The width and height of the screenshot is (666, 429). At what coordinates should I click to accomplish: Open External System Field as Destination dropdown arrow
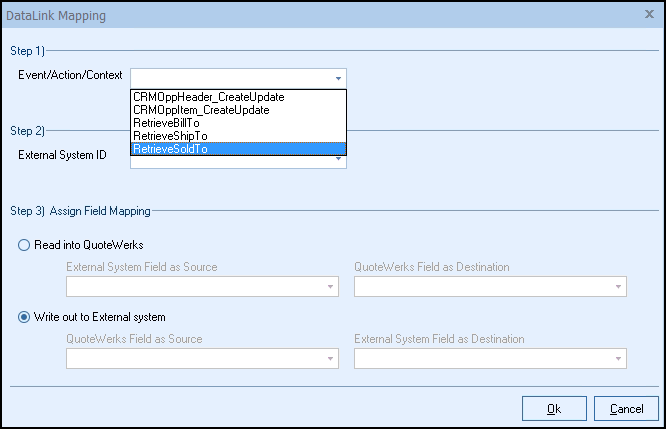coord(618,359)
